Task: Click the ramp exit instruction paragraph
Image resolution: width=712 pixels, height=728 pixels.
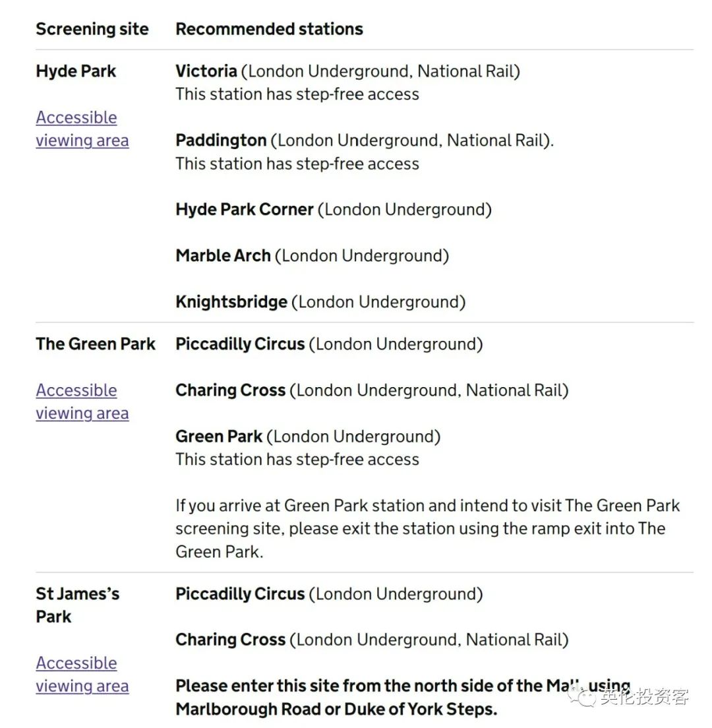Action: point(427,528)
